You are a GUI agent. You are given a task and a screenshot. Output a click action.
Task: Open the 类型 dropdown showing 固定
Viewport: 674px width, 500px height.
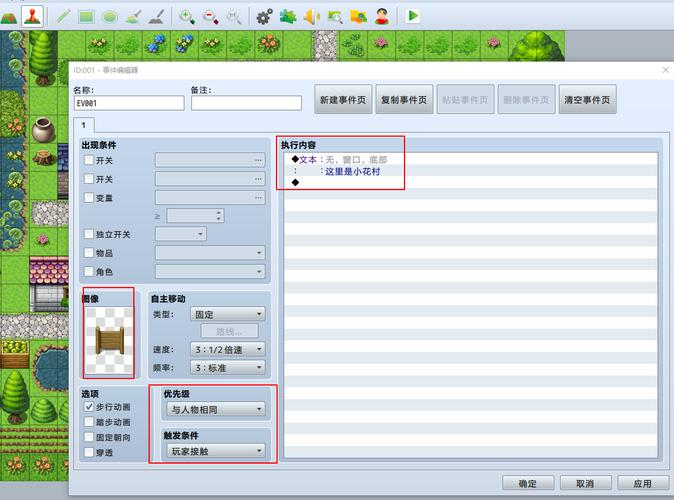click(227, 314)
